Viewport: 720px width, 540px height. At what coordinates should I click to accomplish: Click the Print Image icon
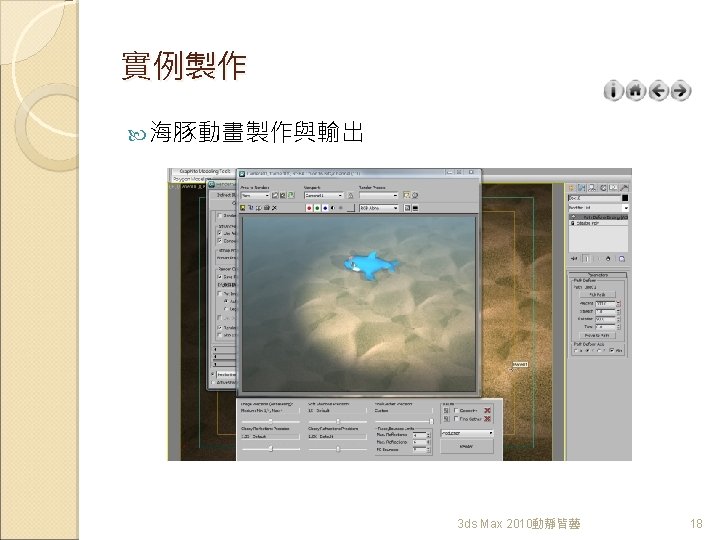click(267, 208)
